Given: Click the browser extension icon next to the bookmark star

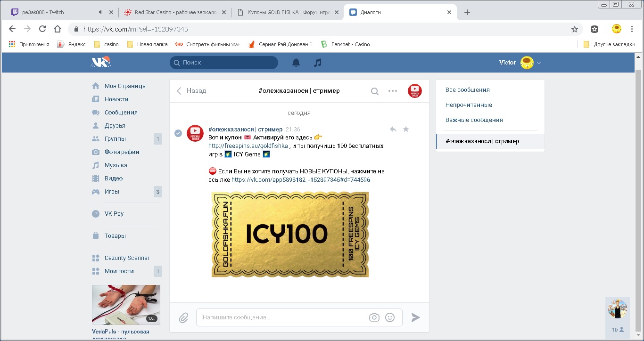Looking at the screenshot, I should (x=594, y=29).
